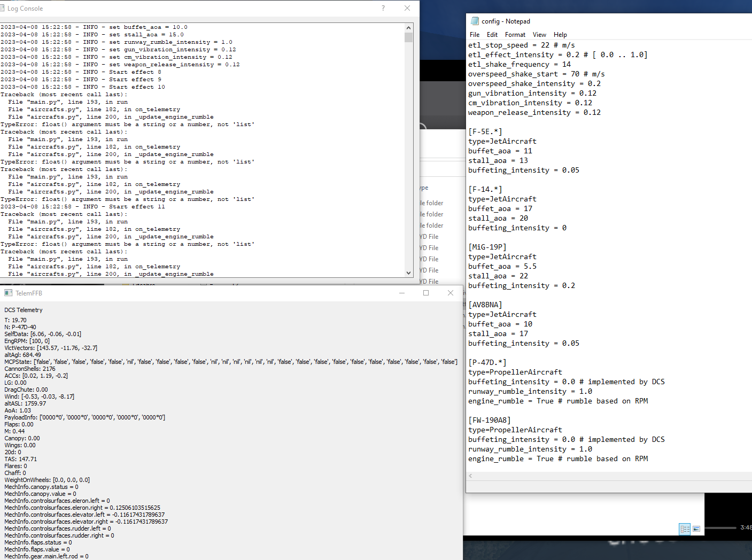Switch to large thumbnails view icon in the background window
Viewport: 752px width, 560px height.
pos(696,529)
